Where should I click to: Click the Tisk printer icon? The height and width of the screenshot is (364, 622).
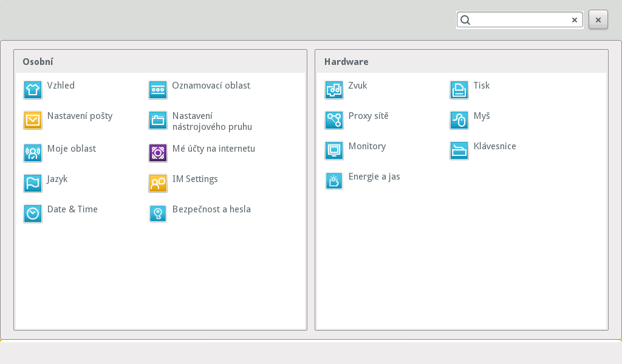(459, 90)
